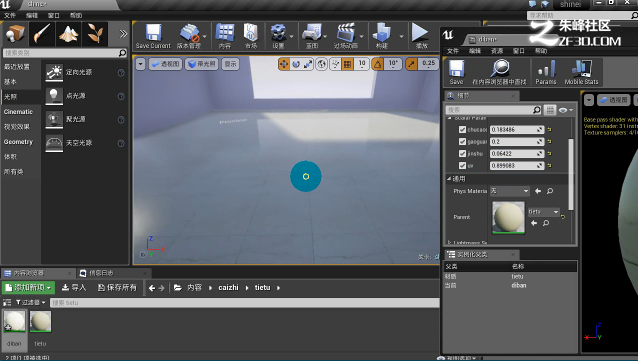Select the Place mode icon in Modes panel
This screenshot has width=638, height=361.
point(14,33)
